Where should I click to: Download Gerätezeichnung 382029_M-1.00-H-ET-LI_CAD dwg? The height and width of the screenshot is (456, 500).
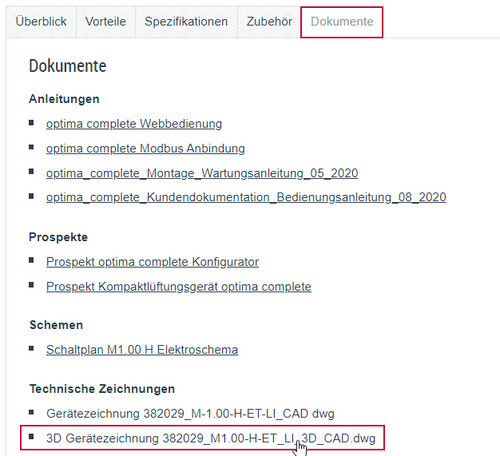point(190,414)
